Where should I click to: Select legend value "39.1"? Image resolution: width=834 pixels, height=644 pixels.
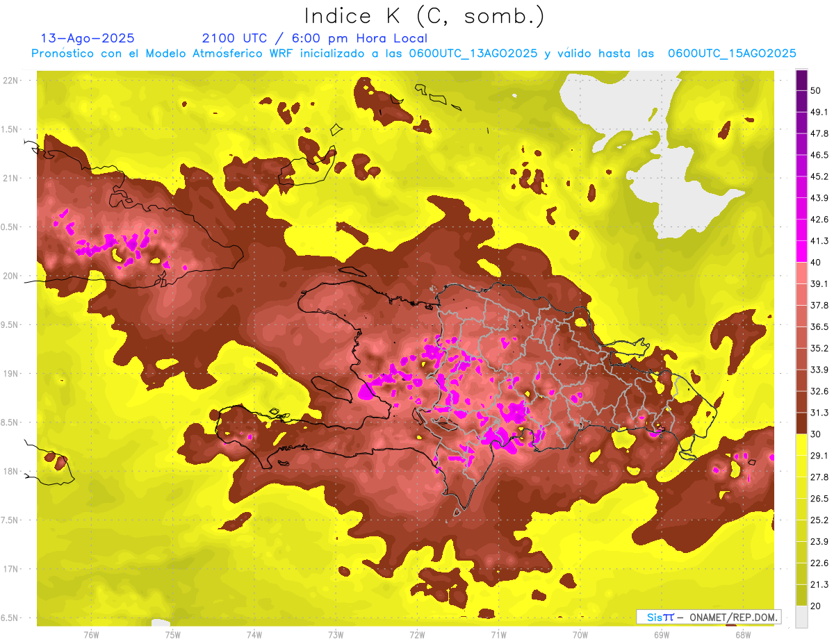point(819,283)
